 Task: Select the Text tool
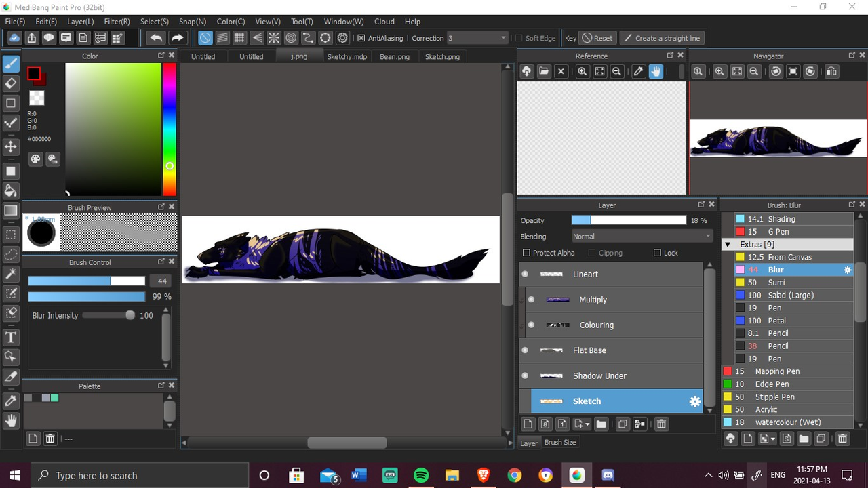[x=11, y=337]
